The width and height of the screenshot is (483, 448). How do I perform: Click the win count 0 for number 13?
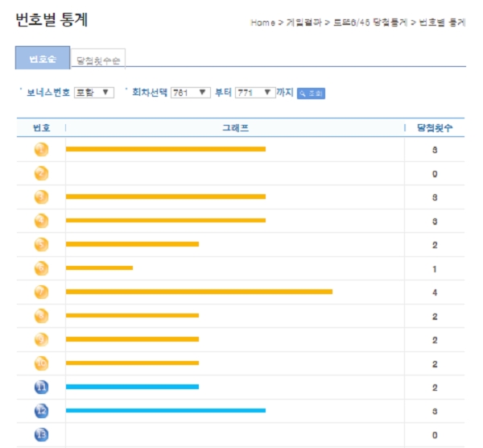pyautogui.click(x=435, y=435)
